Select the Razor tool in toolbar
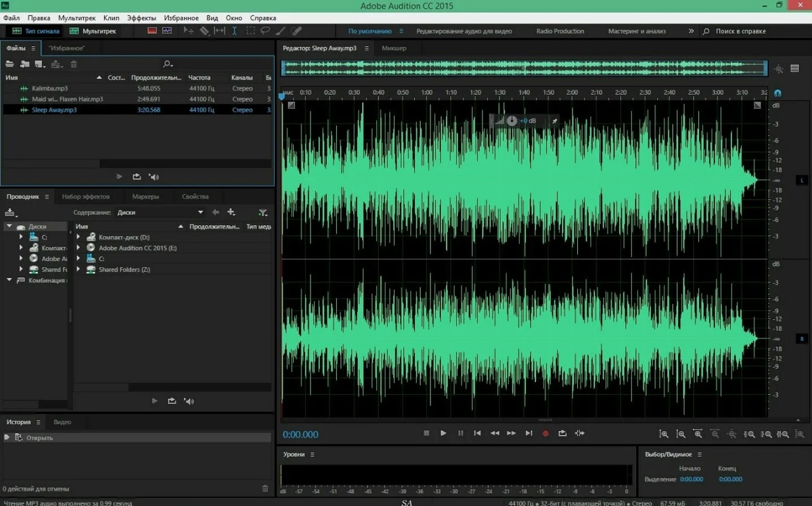The height and width of the screenshot is (506, 812). [x=204, y=31]
